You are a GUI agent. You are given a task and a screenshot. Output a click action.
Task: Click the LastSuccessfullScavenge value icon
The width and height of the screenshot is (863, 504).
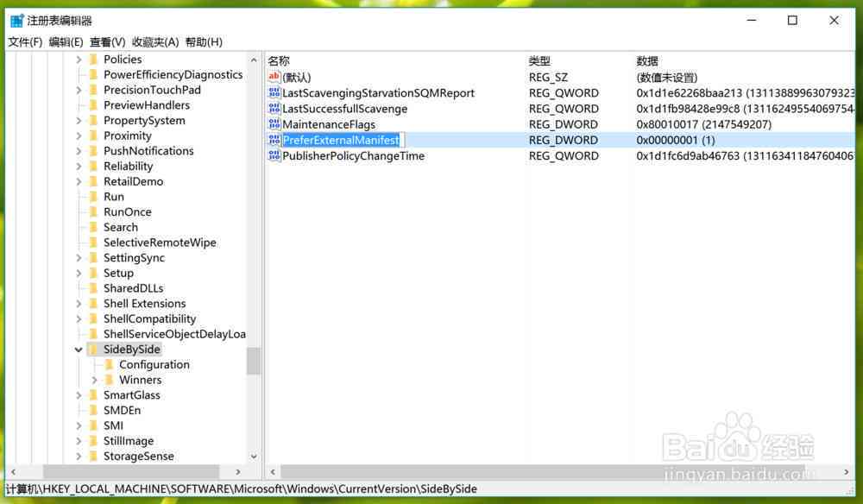click(274, 109)
